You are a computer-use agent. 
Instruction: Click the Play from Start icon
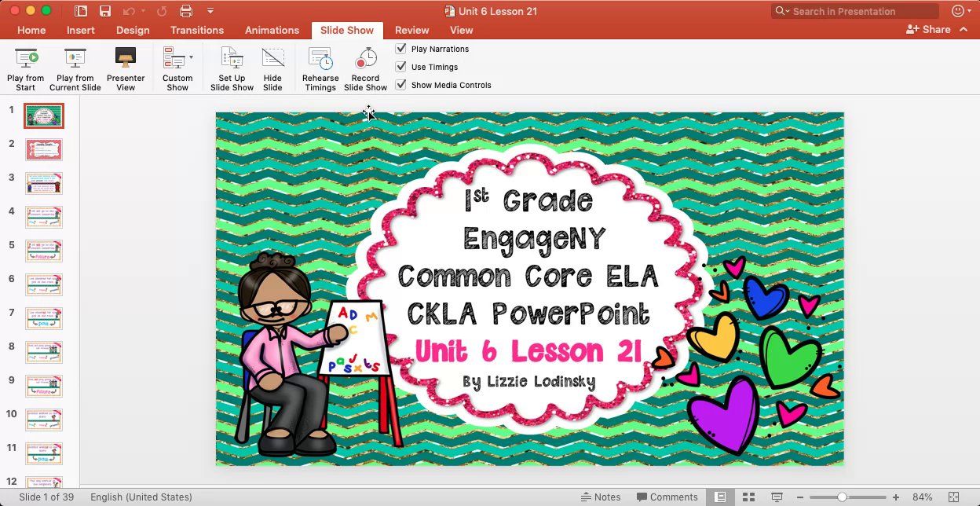[26, 59]
